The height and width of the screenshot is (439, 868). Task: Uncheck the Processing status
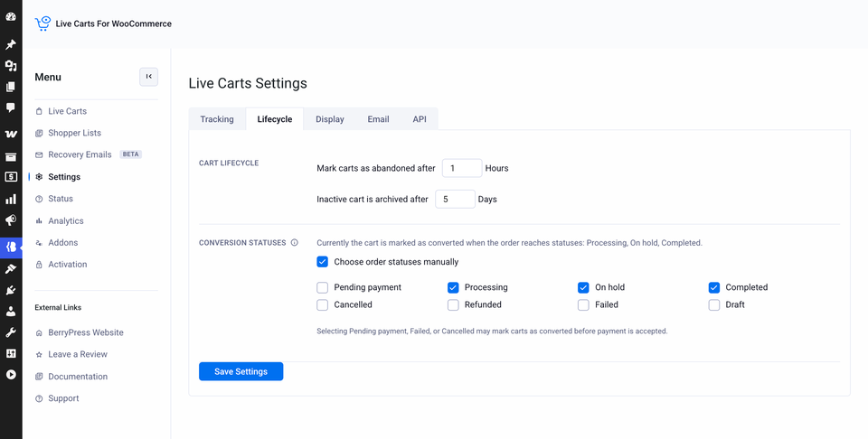click(453, 287)
